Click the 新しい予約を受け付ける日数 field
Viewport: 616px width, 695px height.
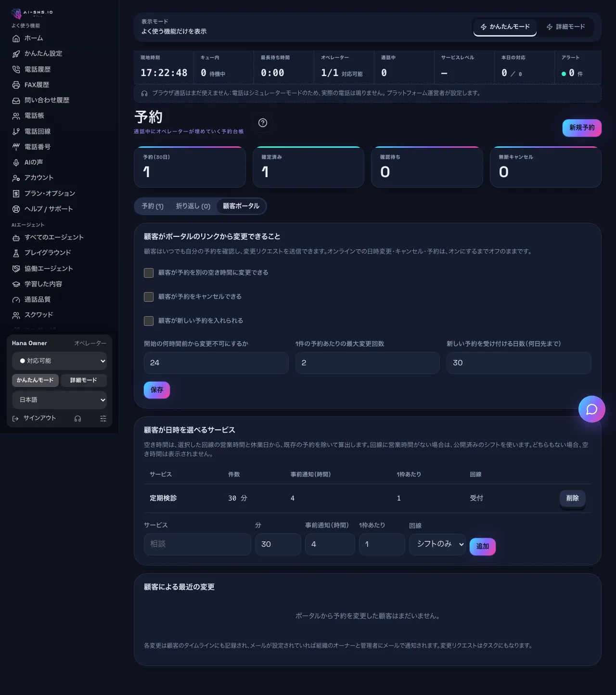519,363
